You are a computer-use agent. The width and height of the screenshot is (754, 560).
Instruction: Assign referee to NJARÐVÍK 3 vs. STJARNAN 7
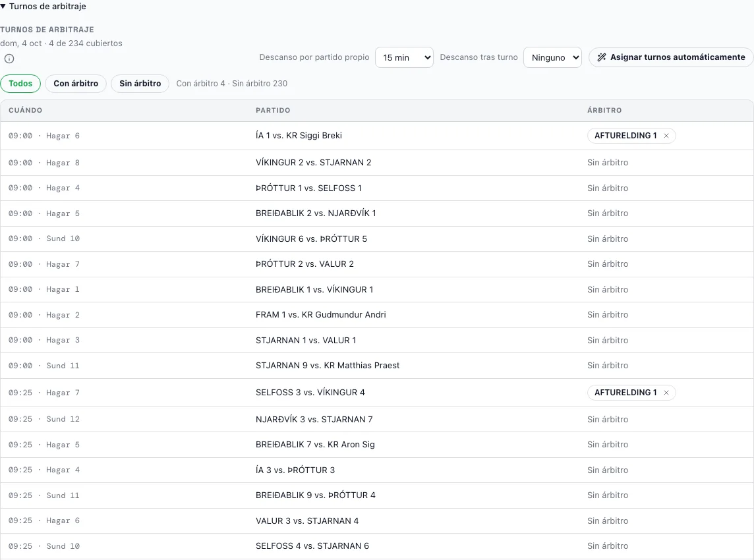(x=608, y=419)
